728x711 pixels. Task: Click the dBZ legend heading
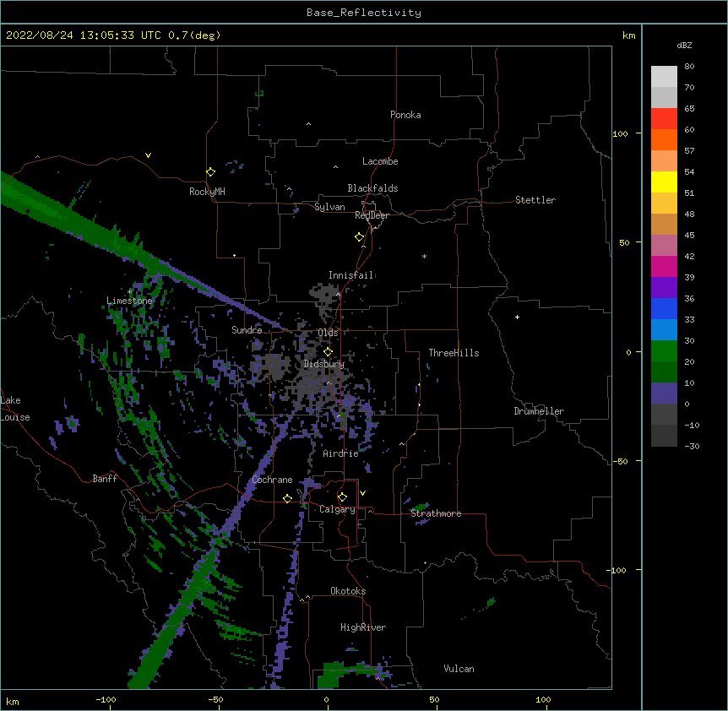coord(684,45)
